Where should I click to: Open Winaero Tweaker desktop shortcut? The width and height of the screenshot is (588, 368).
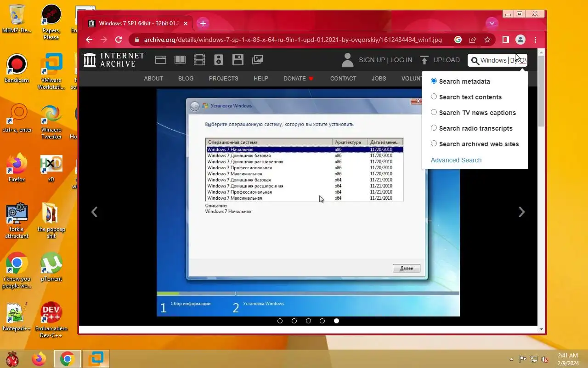point(51,122)
